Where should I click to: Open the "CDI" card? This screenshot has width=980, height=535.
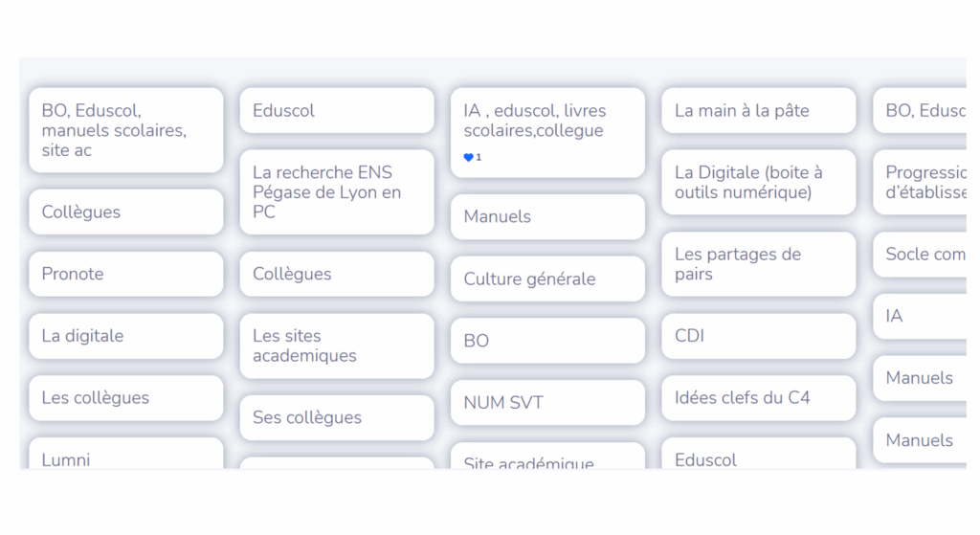[x=758, y=336]
